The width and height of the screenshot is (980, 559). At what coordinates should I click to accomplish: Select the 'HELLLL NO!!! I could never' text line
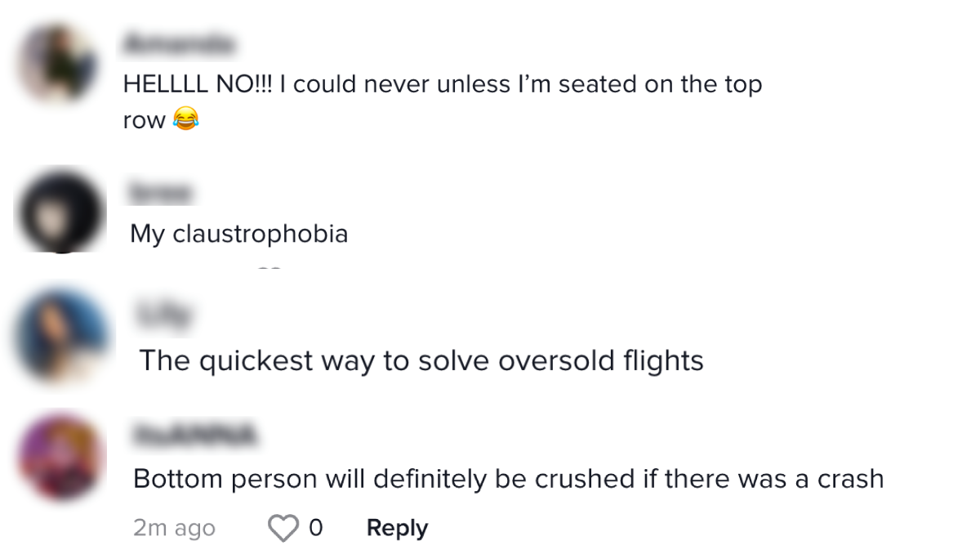pos(442,85)
